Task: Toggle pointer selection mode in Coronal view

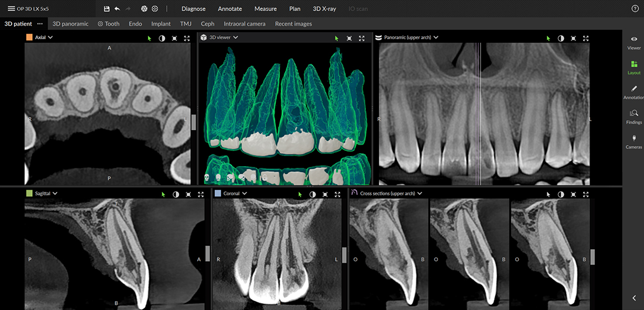Action: (299, 194)
